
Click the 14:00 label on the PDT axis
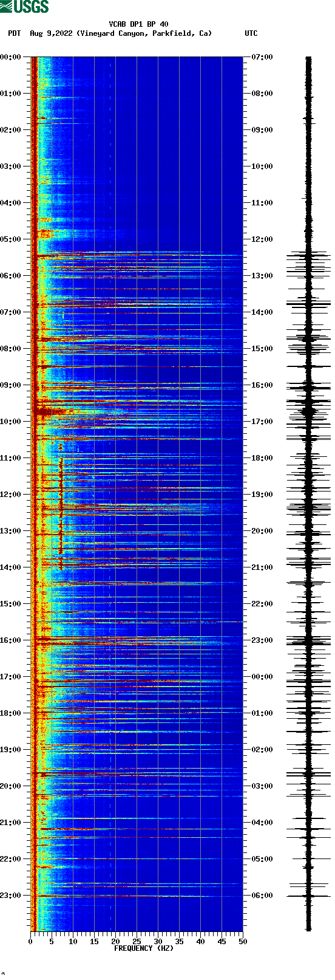click(11, 567)
